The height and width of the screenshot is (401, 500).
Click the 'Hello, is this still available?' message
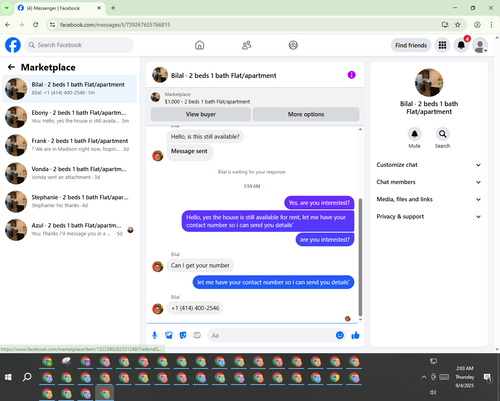(x=205, y=137)
